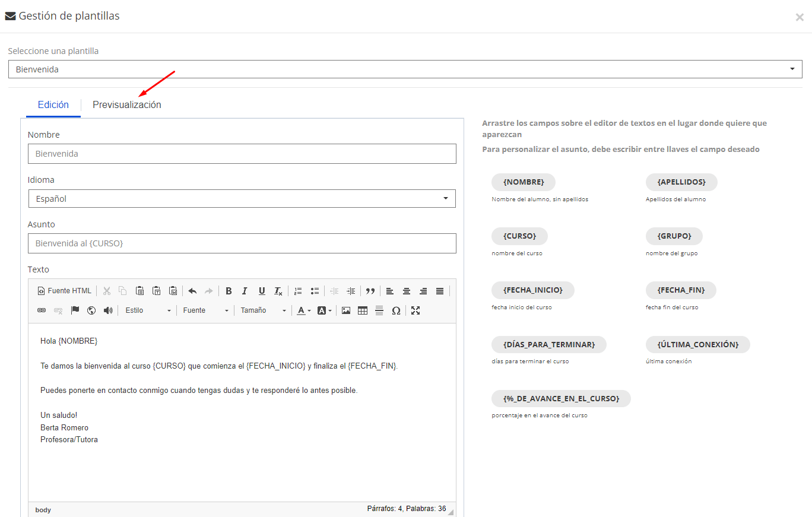812x517 pixels.
Task: Select the Edición tab
Action: point(53,105)
